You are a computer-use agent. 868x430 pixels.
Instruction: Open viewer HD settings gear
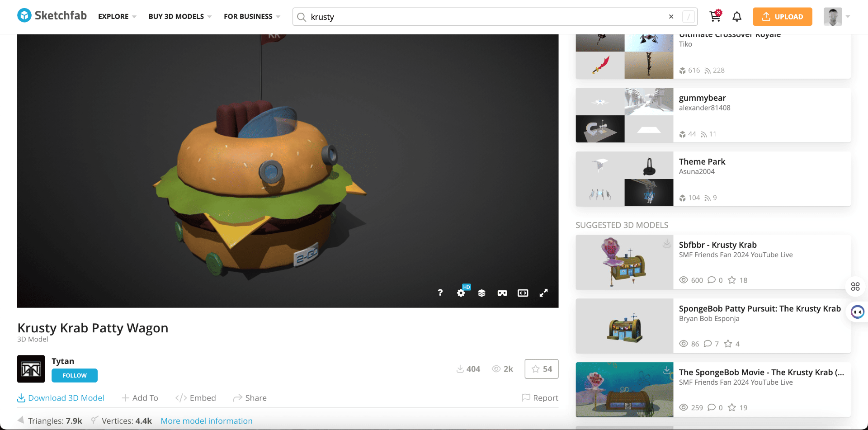461,293
